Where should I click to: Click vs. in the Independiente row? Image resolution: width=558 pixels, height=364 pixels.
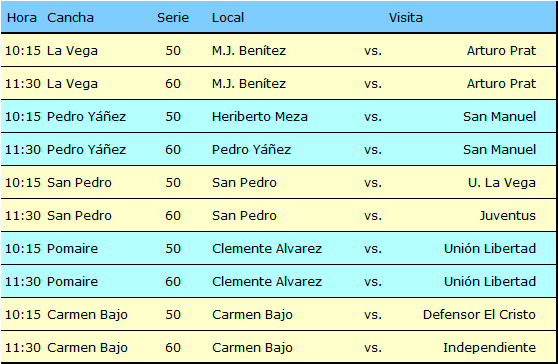click(373, 348)
